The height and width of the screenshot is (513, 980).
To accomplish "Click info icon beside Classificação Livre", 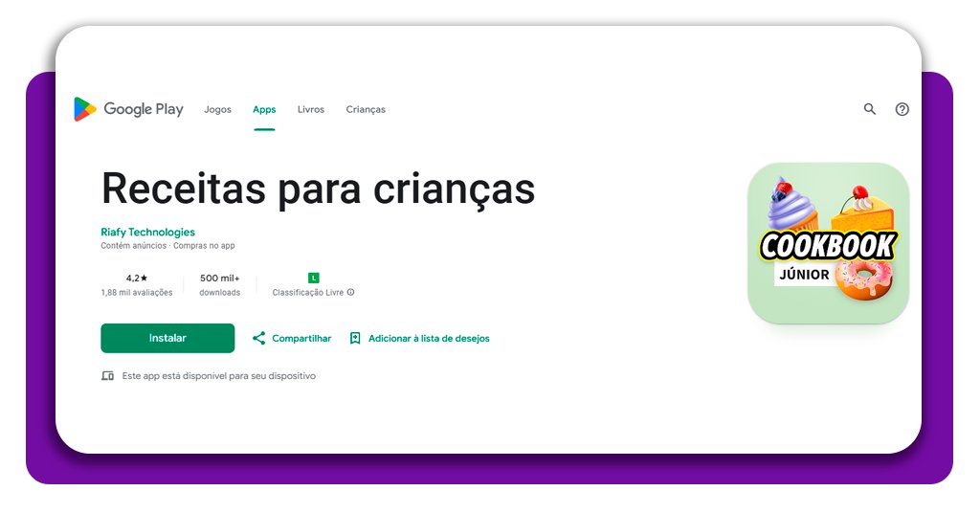I will (x=351, y=293).
